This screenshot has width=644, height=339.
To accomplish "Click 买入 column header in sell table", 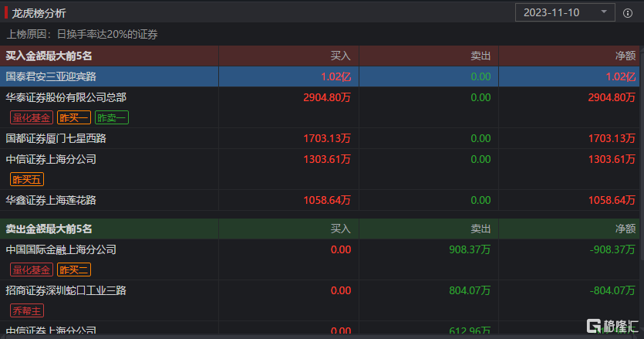I will [x=340, y=229].
